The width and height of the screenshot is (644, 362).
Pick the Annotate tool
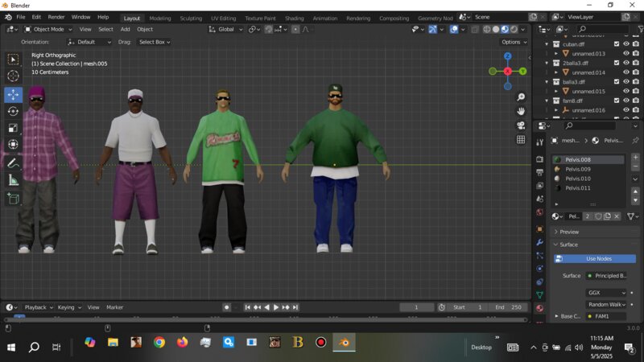point(13,163)
